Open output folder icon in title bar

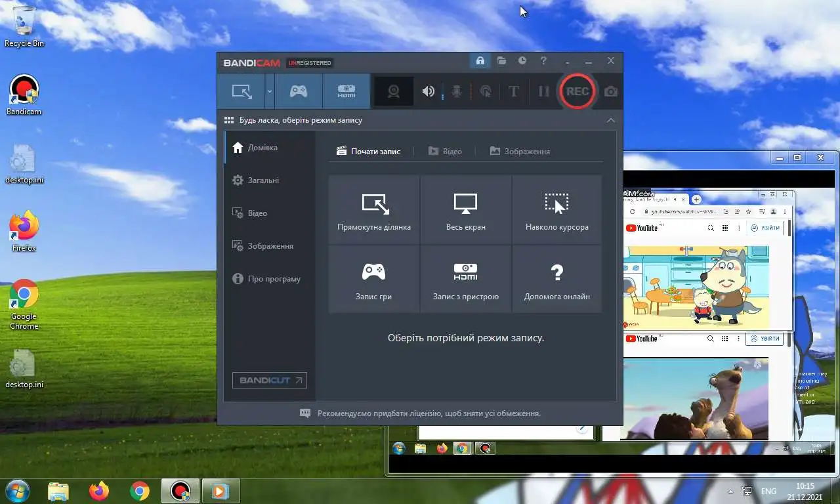point(501,60)
